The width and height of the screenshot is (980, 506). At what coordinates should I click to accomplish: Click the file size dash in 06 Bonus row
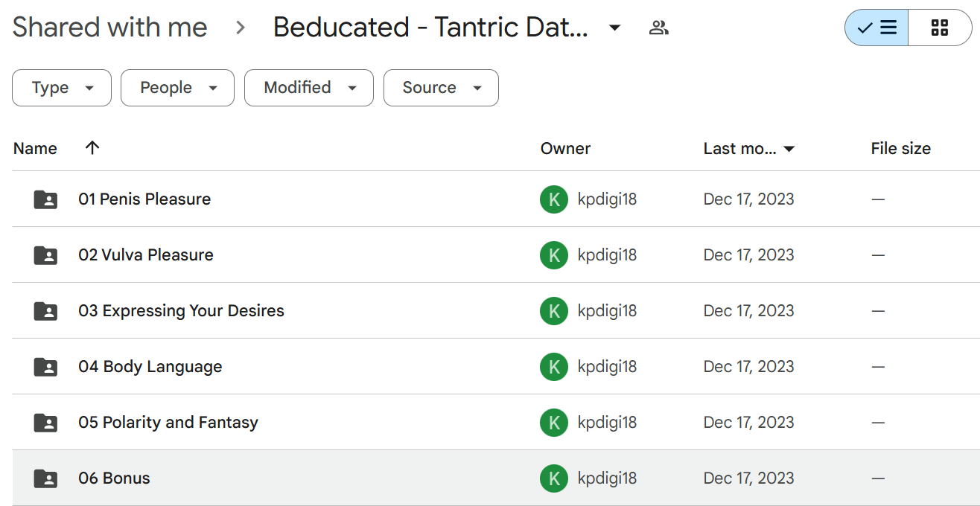878,478
